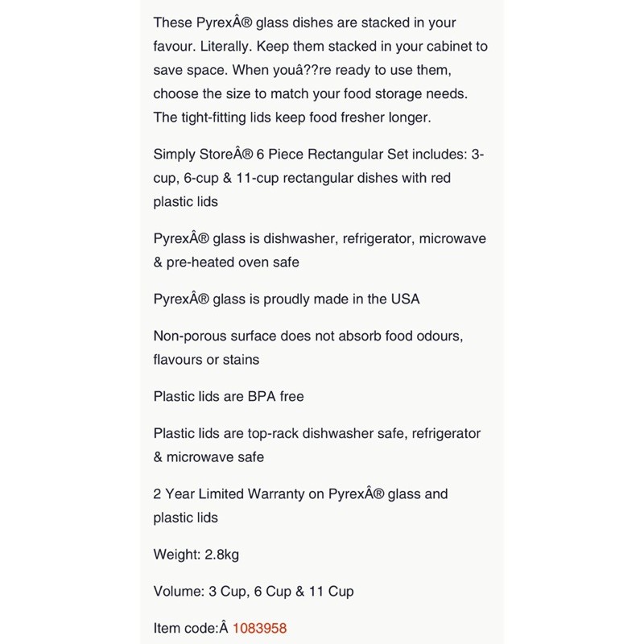Image resolution: width=644 pixels, height=644 pixels.
Task: Click the 'flavours or stains' text line
Action: tap(206, 360)
